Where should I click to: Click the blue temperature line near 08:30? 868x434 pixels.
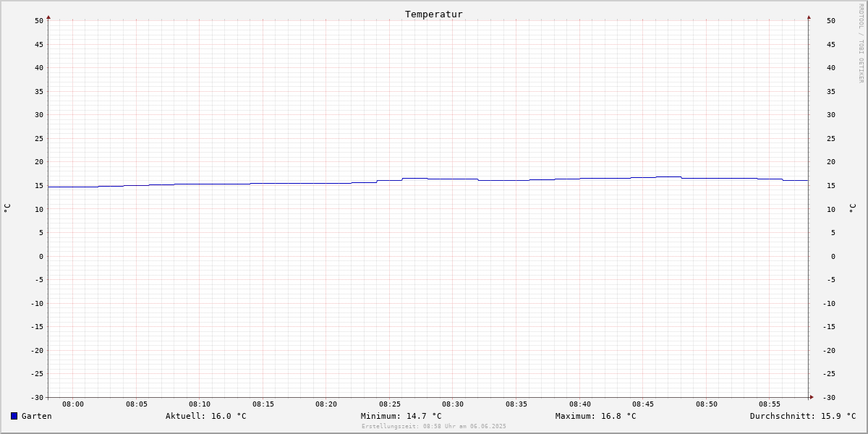tap(453, 179)
